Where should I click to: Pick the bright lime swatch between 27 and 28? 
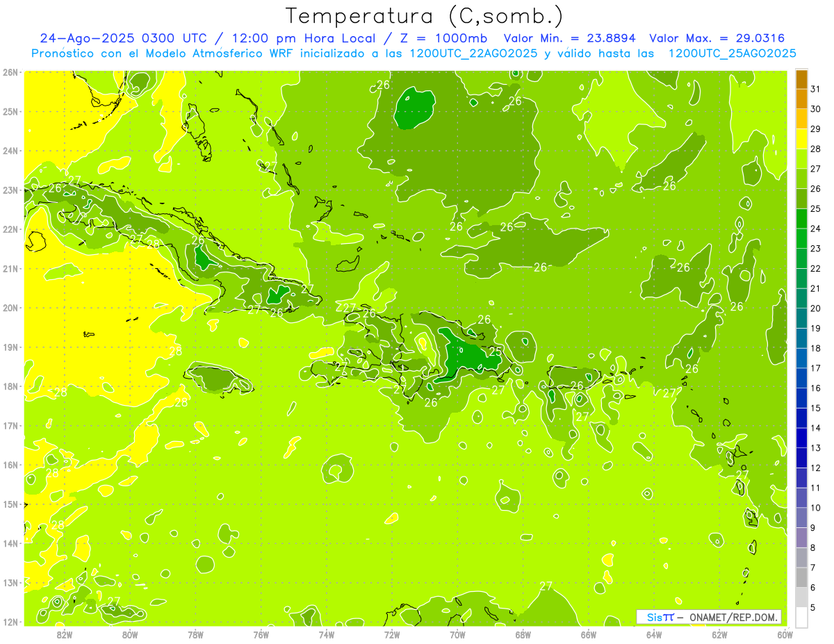coord(801,158)
